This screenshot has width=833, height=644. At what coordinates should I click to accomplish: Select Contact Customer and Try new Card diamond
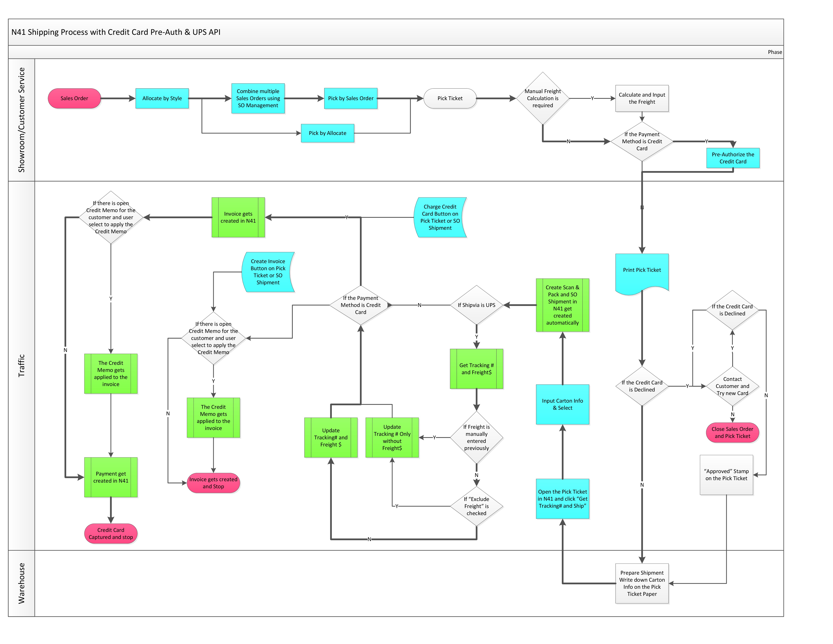point(732,386)
